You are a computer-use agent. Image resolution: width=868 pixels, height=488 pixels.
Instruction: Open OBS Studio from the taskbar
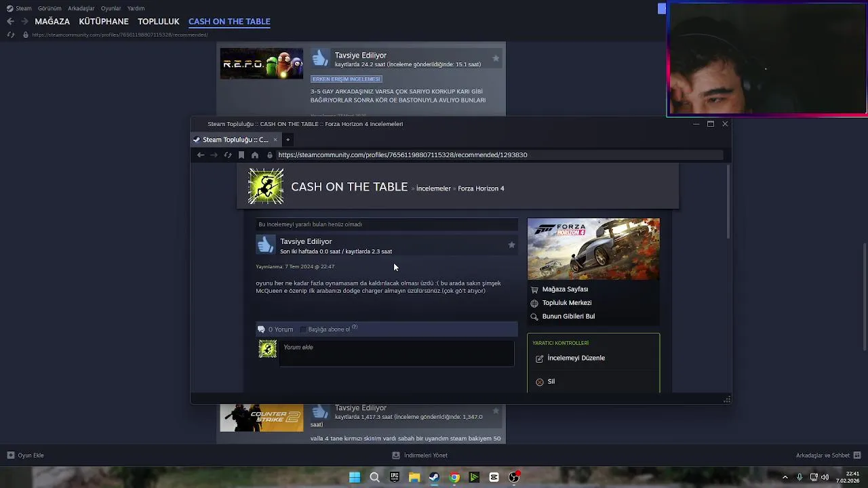click(514, 477)
